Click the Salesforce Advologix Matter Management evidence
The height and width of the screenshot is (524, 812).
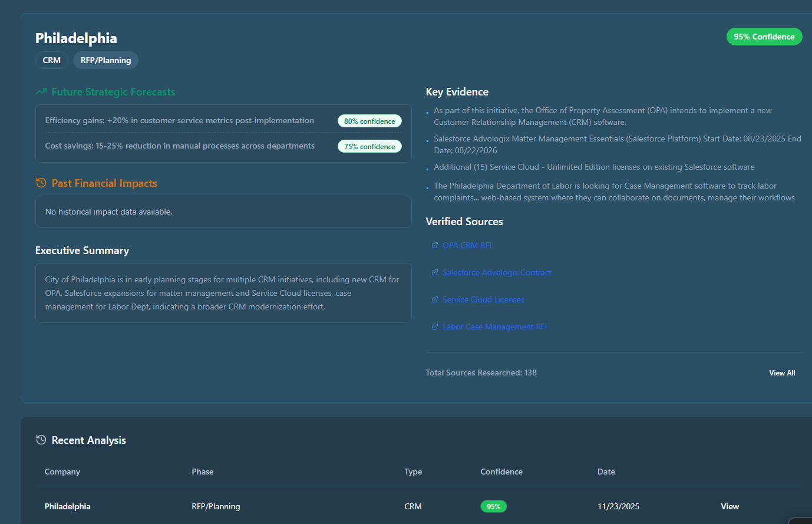(x=618, y=144)
